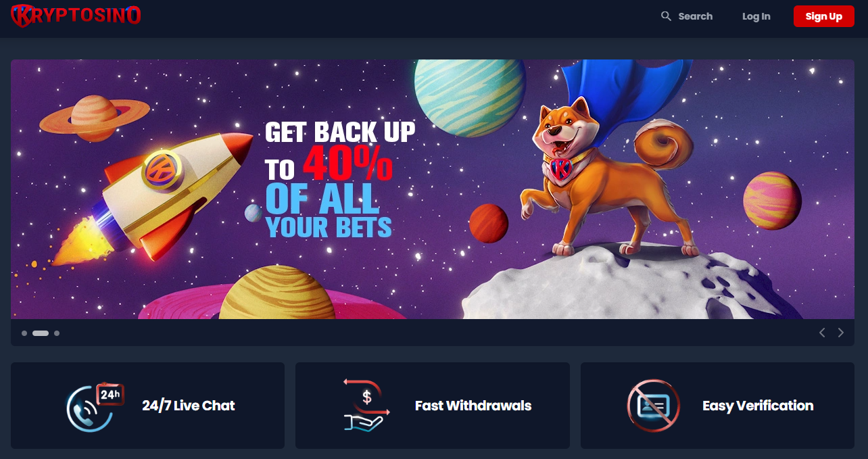The width and height of the screenshot is (868, 459).
Task: Click the search magnifier icon
Action: [666, 16]
